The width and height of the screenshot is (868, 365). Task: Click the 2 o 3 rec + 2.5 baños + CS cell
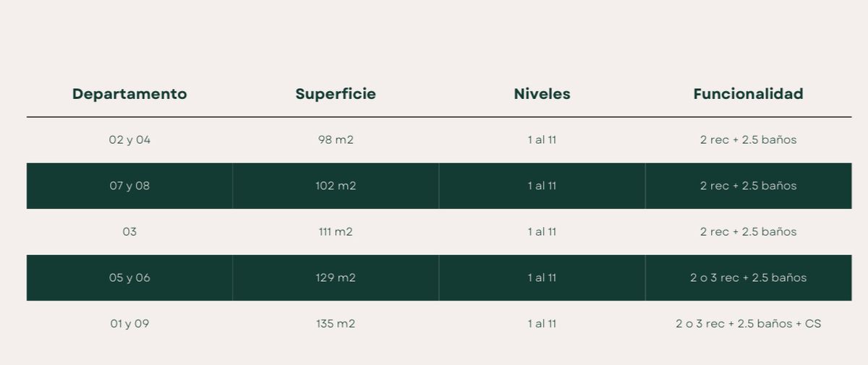(x=748, y=324)
